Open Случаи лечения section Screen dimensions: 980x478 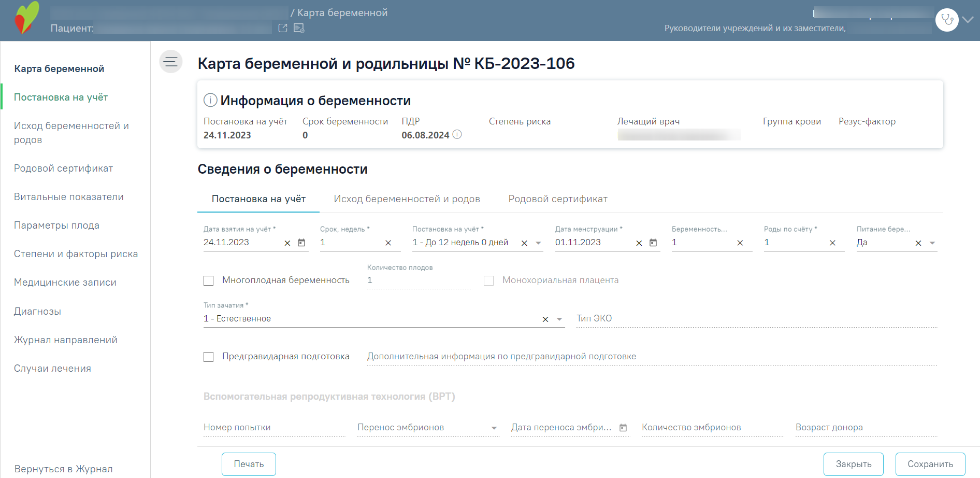(52, 368)
